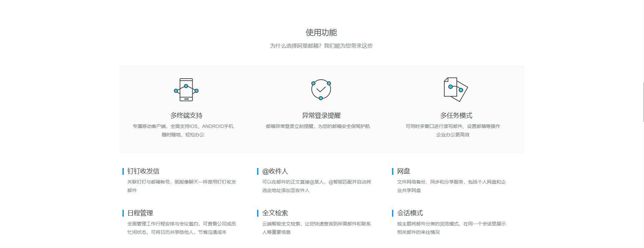
Task: Click the page vertical scrollbar thumb
Action: pyautogui.click(x=643, y=102)
